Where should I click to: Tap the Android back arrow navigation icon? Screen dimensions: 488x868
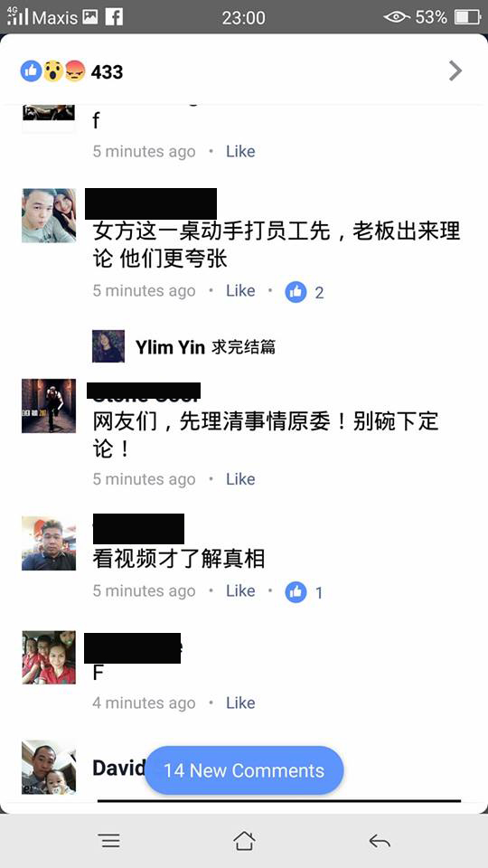[380, 842]
